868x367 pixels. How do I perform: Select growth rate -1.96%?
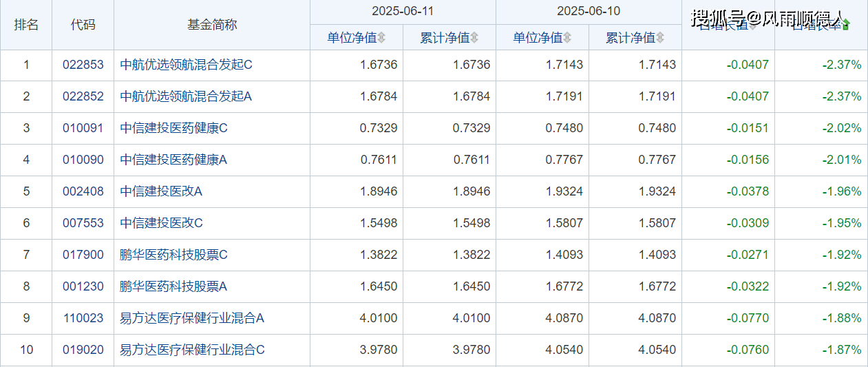coord(842,191)
